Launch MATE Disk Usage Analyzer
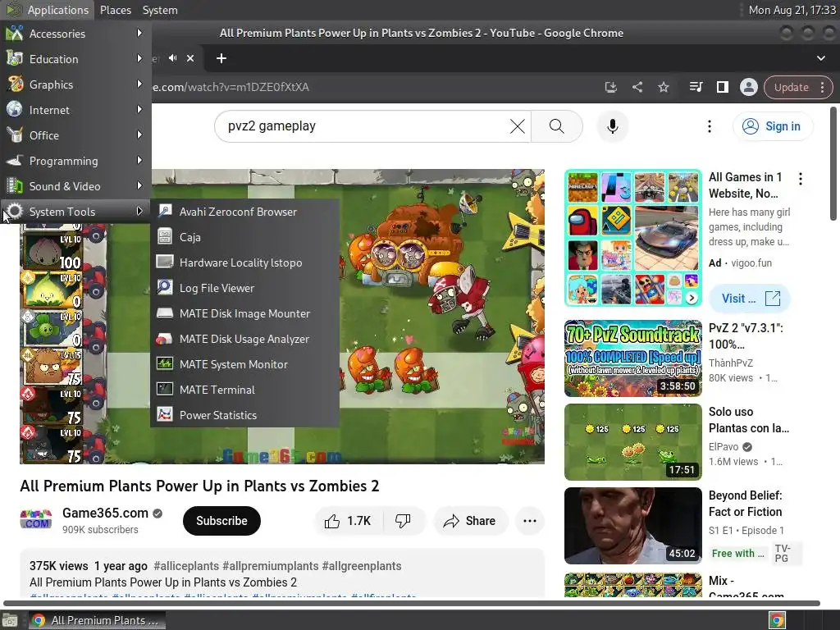 click(x=244, y=339)
